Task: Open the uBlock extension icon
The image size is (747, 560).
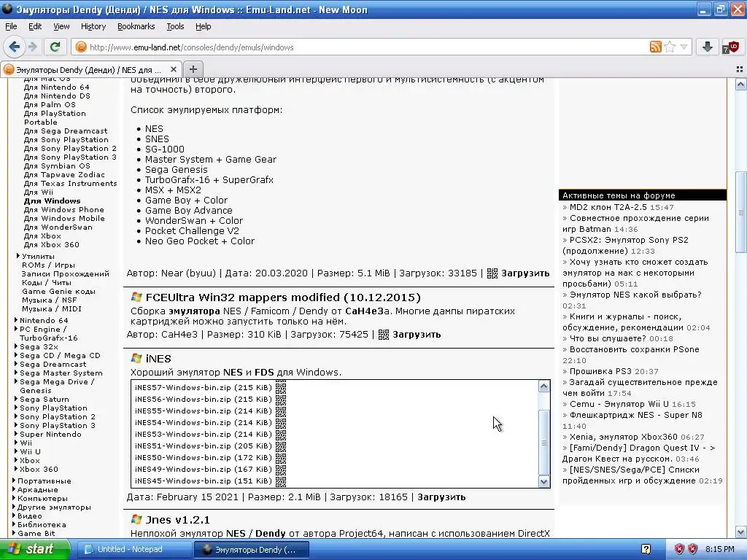Action: click(729, 47)
